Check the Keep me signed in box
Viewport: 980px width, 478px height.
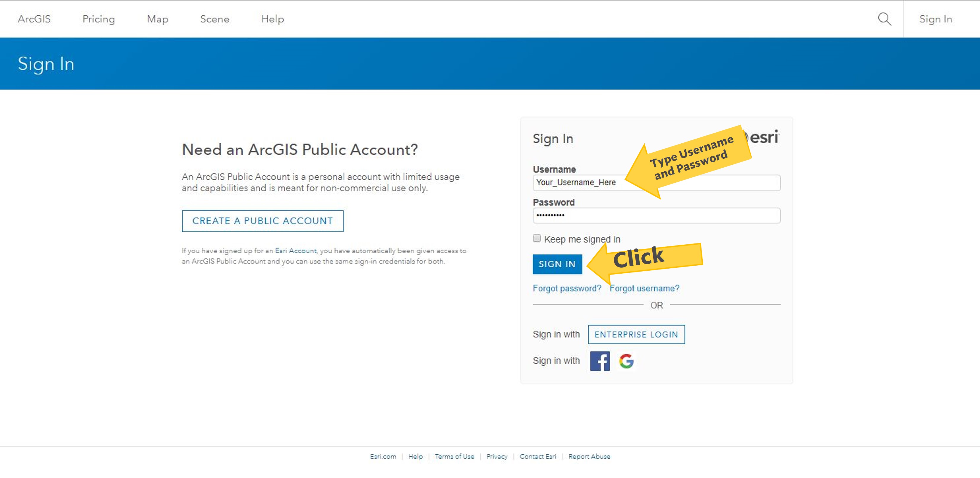pyautogui.click(x=537, y=238)
